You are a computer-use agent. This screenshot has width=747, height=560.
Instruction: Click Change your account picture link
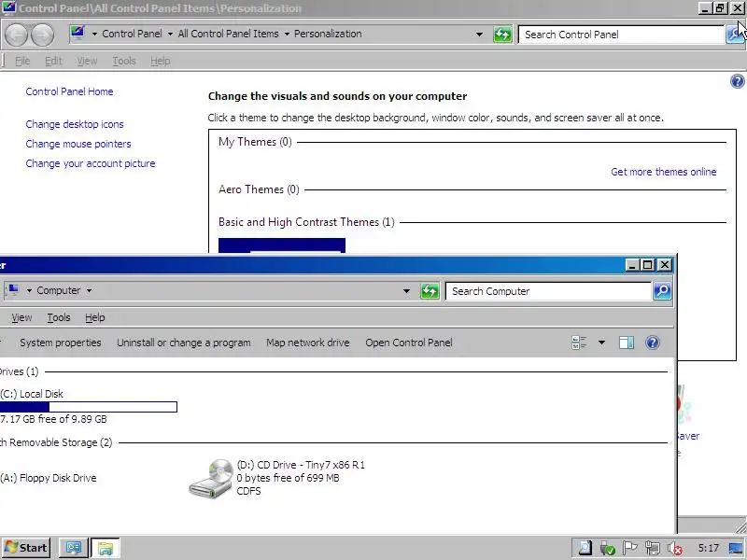pos(91,163)
